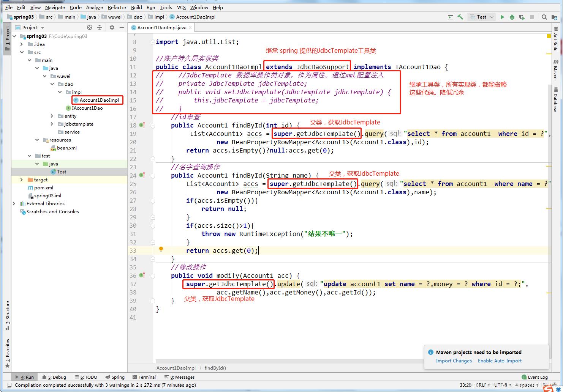
Task: Select pom.xml in project tree
Action: [40, 188]
